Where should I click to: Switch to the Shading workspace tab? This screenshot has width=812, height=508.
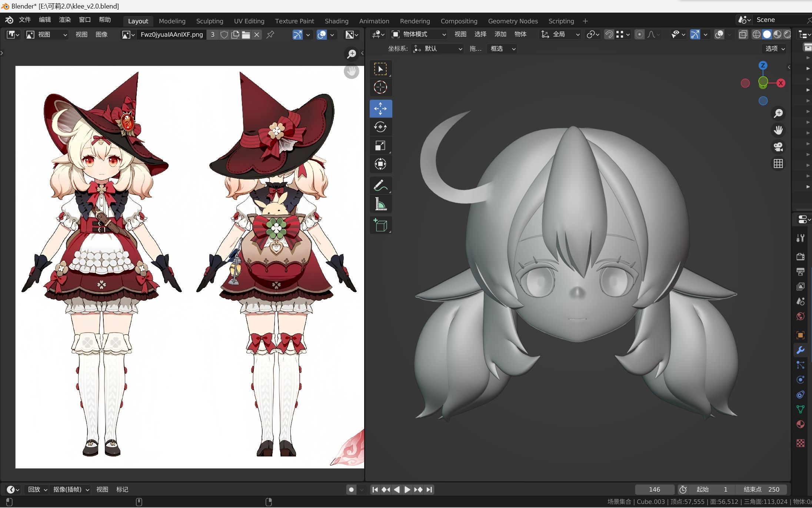tap(336, 21)
